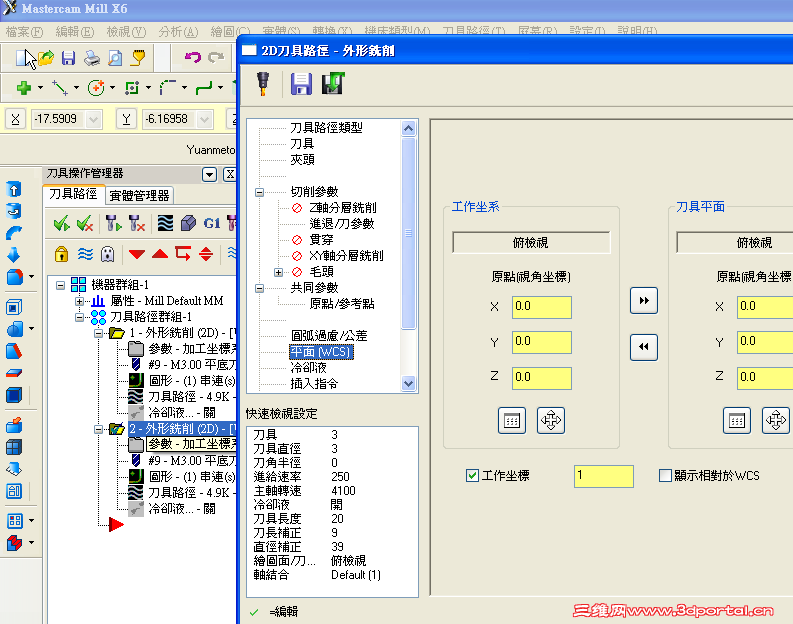Select 冷卻液 in parameter tree
793x624 pixels.
[x=308, y=368]
